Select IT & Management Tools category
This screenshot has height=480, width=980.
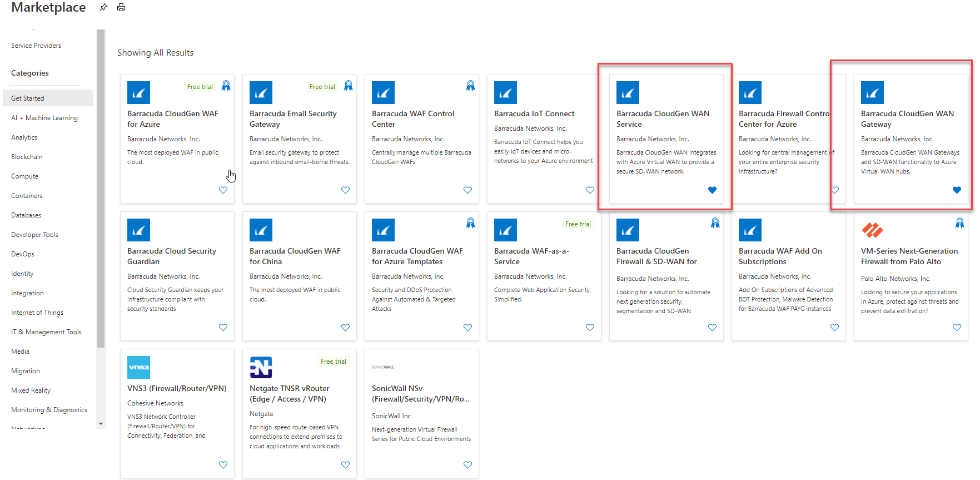[x=46, y=332]
